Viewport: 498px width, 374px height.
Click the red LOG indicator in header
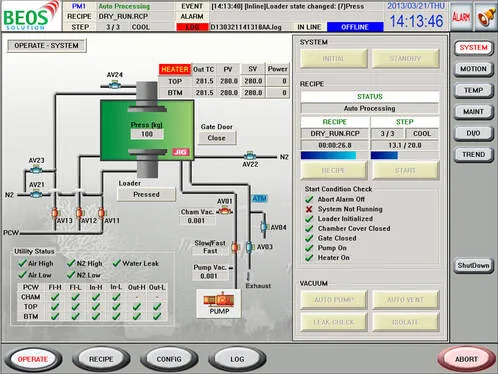tap(192, 27)
